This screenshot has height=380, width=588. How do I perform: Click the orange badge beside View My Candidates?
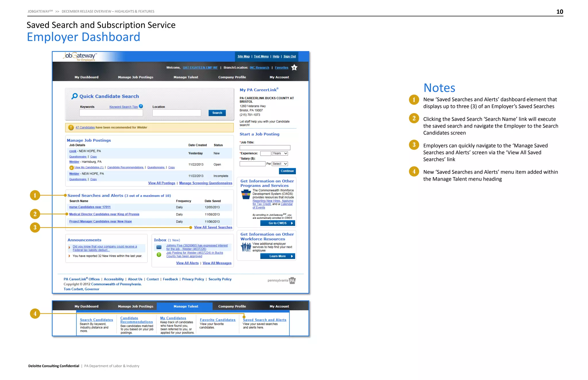click(71, 168)
